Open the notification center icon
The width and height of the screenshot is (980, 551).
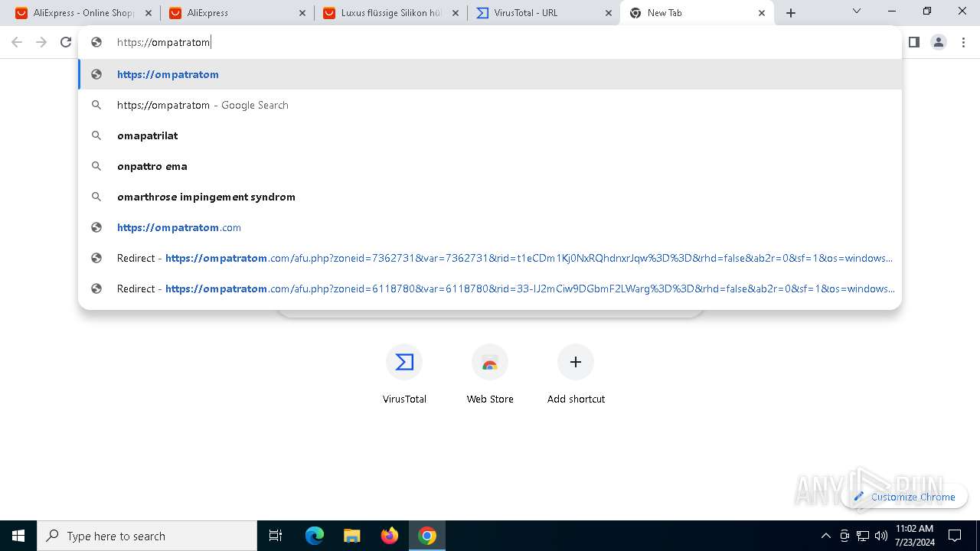[955, 536]
